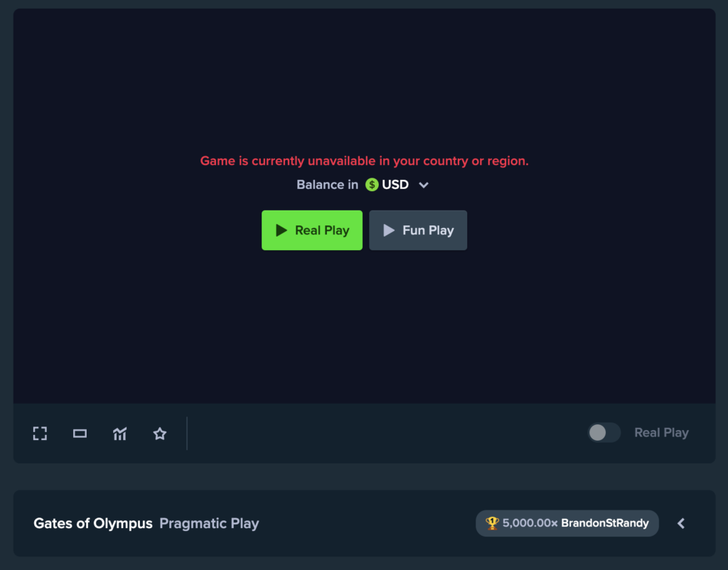The width and height of the screenshot is (728, 570).
Task: Click the Balance in label
Action: pyautogui.click(x=327, y=185)
